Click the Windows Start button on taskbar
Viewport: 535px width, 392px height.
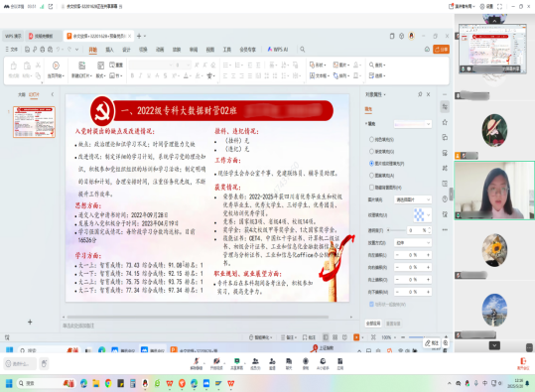pos(9,383)
